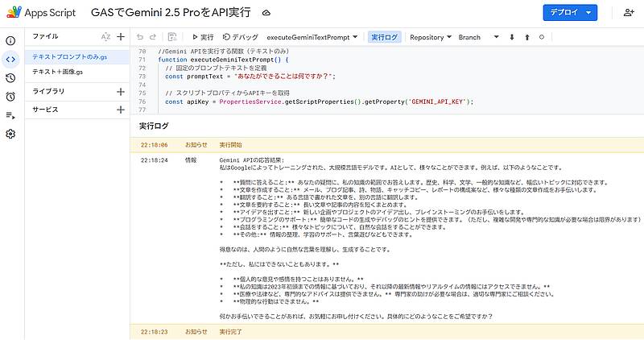Open the Repository dropdown
644x340 pixels.
[431, 37]
